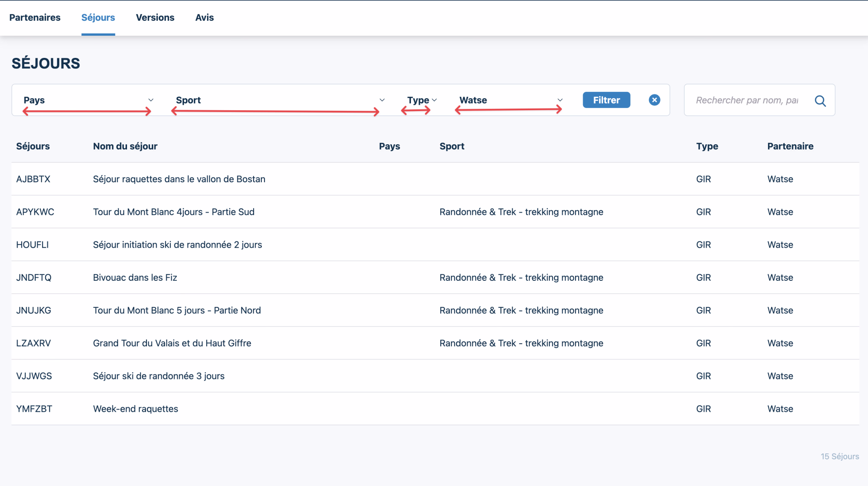Open the Avis tab
This screenshot has width=868, height=486.
[204, 18]
